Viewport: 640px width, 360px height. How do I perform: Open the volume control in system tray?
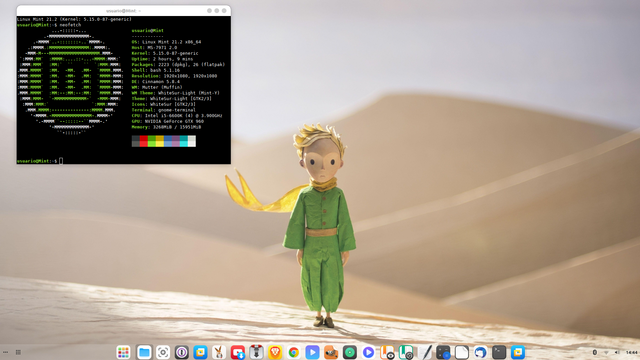tap(617, 352)
